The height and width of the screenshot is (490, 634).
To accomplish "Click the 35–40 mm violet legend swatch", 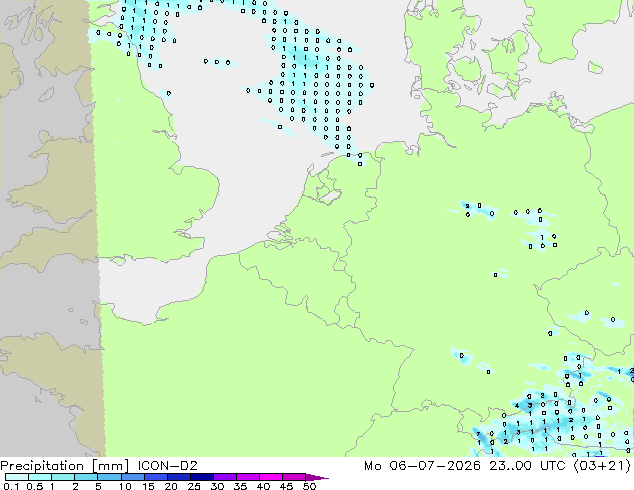I will 248,477.
